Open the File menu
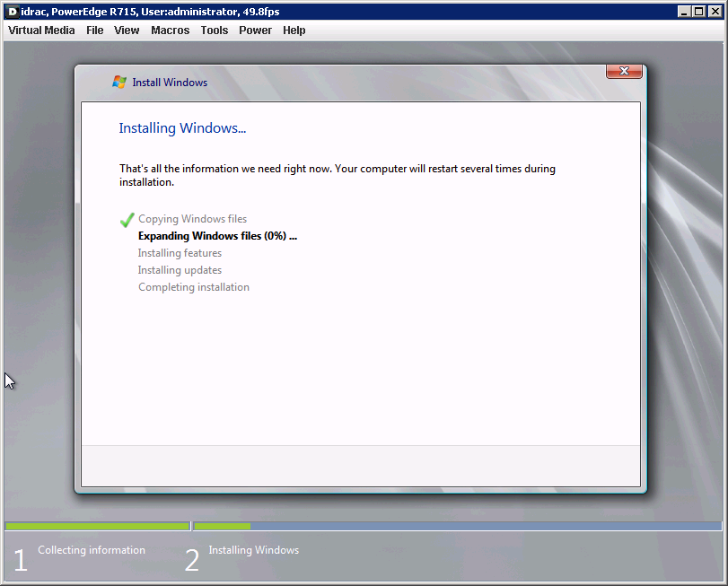Viewport: 728px width, 586px height. tap(95, 30)
